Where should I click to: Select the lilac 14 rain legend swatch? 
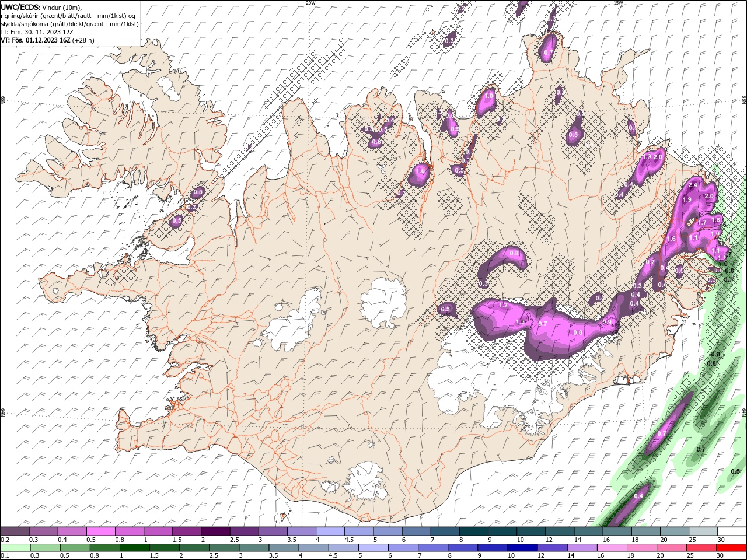pyautogui.click(x=582, y=548)
